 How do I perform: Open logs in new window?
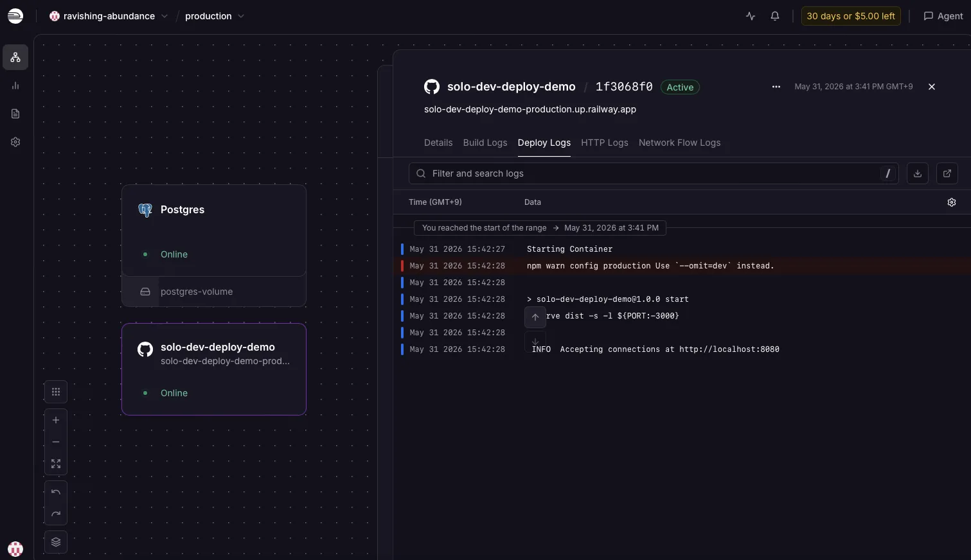coord(947,173)
